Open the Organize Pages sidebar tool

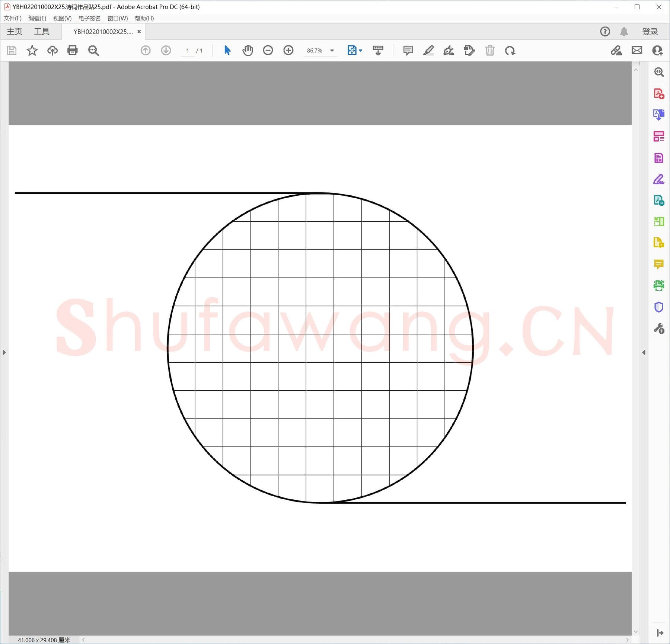pos(659,136)
